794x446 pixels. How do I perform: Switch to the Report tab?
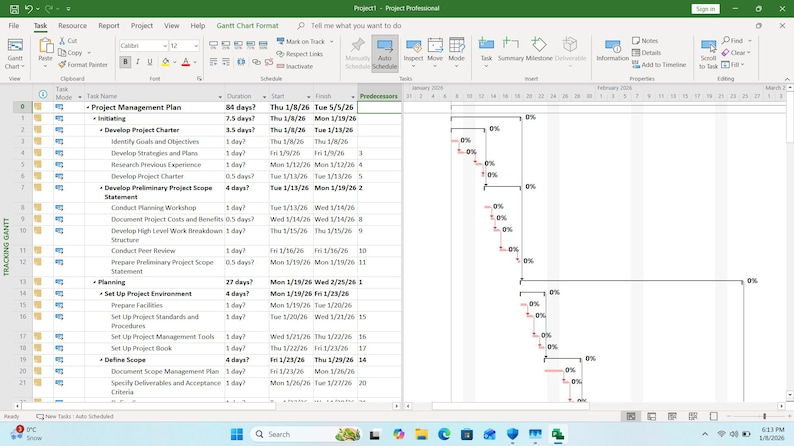coord(109,25)
